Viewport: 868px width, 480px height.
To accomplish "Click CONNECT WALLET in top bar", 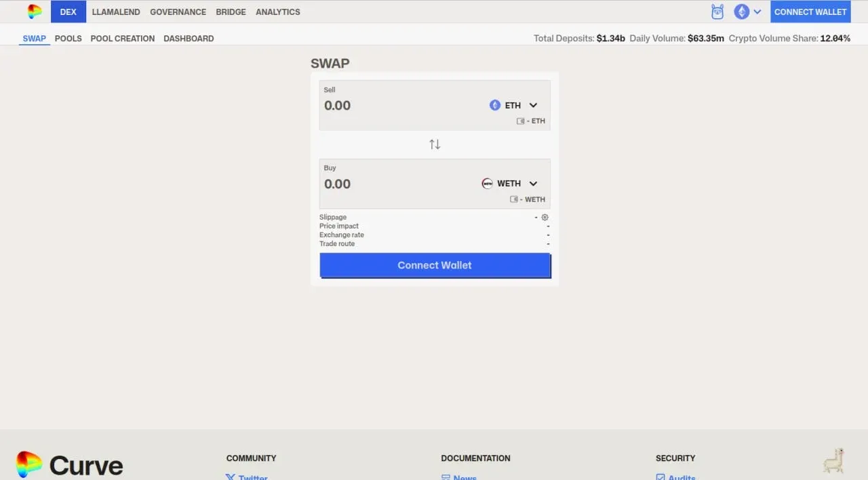I will point(810,12).
